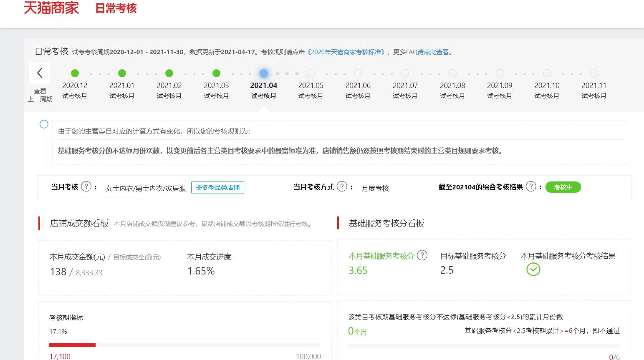
Task: Click the 2.5 target score value
Action: 447,270
